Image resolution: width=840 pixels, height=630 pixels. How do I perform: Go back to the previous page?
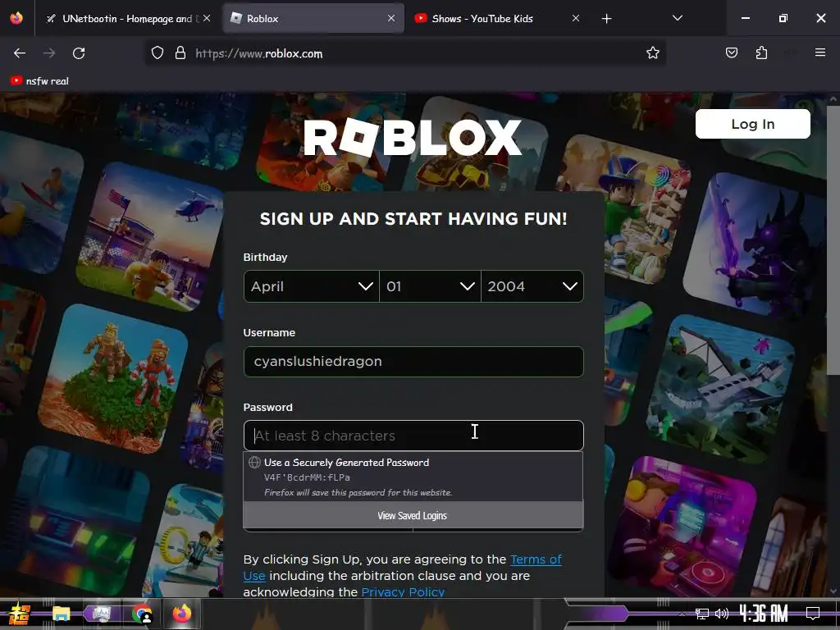click(x=20, y=53)
